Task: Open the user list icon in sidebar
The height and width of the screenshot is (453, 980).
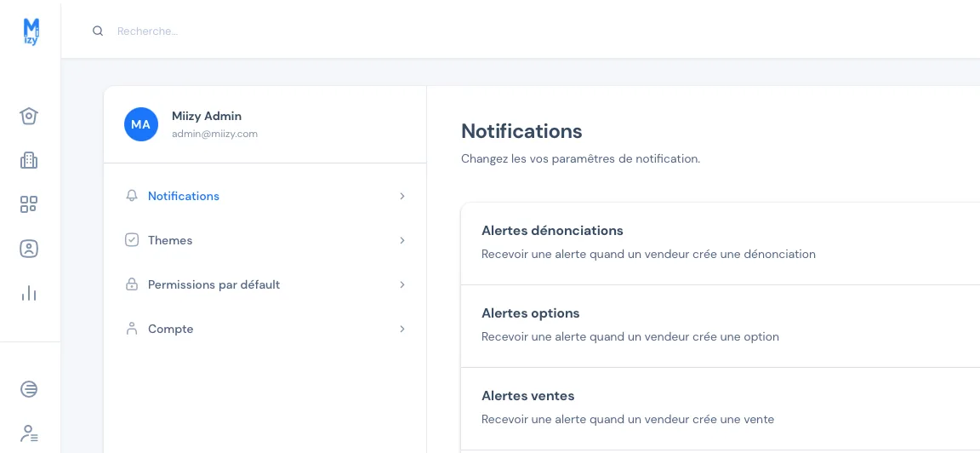Action: [x=29, y=433]
